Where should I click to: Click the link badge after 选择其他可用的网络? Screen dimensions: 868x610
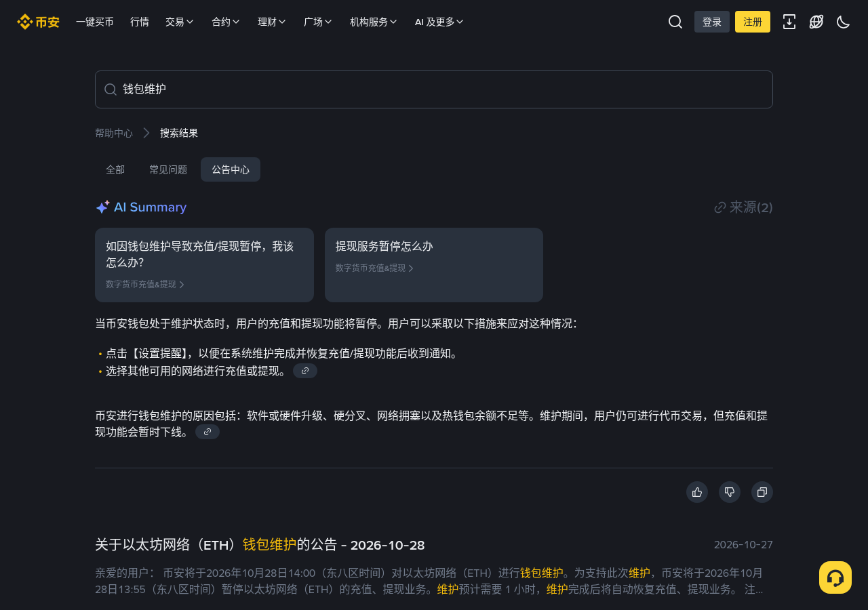[305, 371]
